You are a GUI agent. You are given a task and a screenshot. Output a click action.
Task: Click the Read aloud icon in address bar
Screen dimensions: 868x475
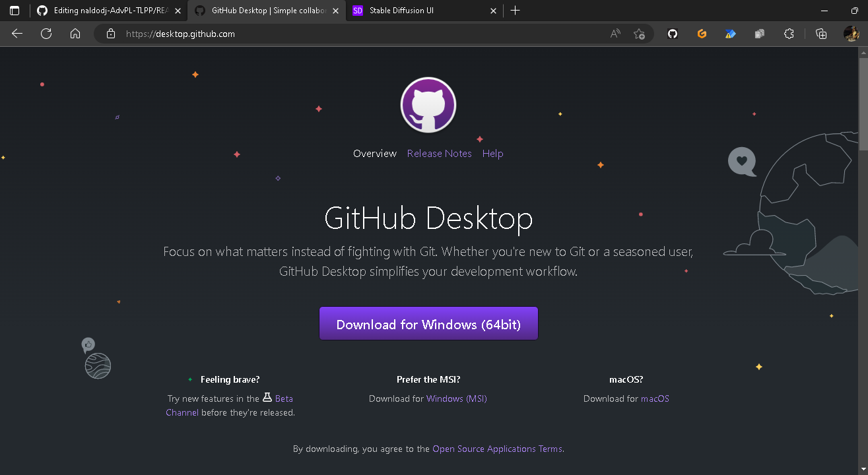pos(615,33)
